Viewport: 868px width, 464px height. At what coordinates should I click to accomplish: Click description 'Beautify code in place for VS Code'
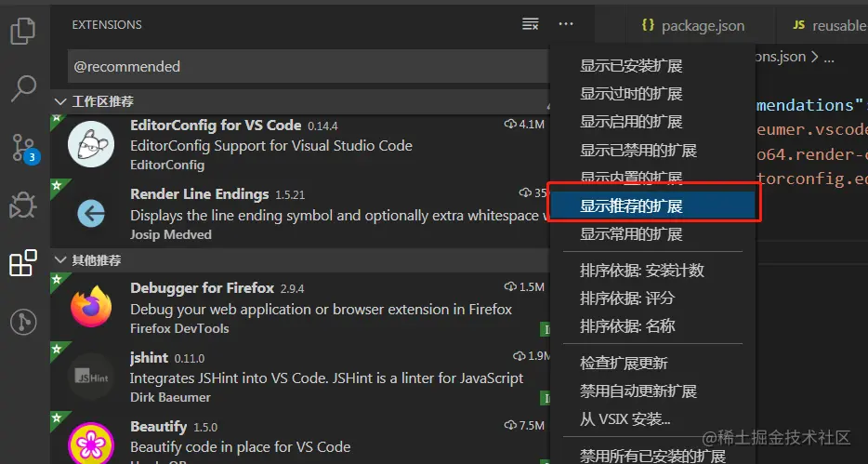coord(241,447)
